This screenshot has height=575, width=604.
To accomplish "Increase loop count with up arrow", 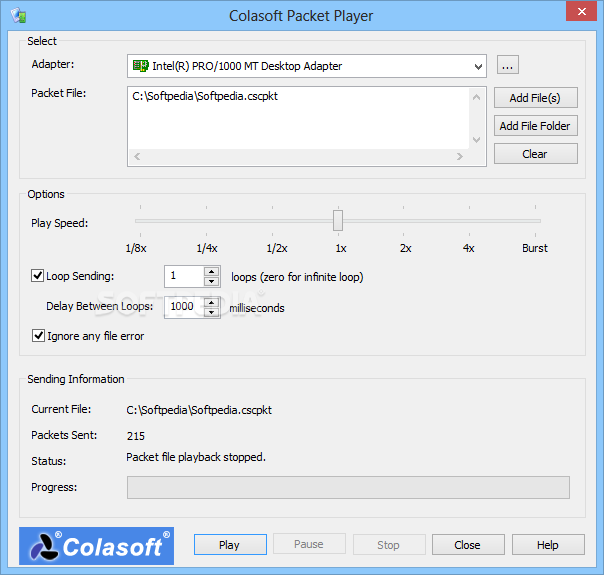I will 211,271.
